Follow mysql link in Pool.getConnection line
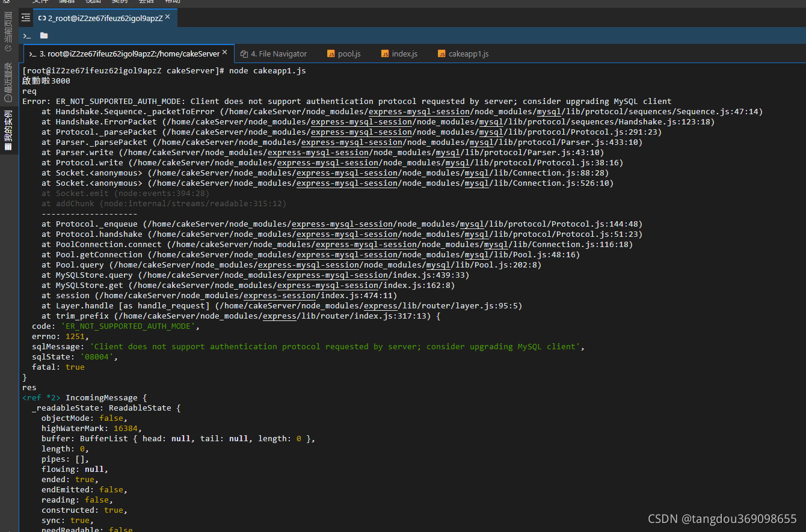 [477, 255]
